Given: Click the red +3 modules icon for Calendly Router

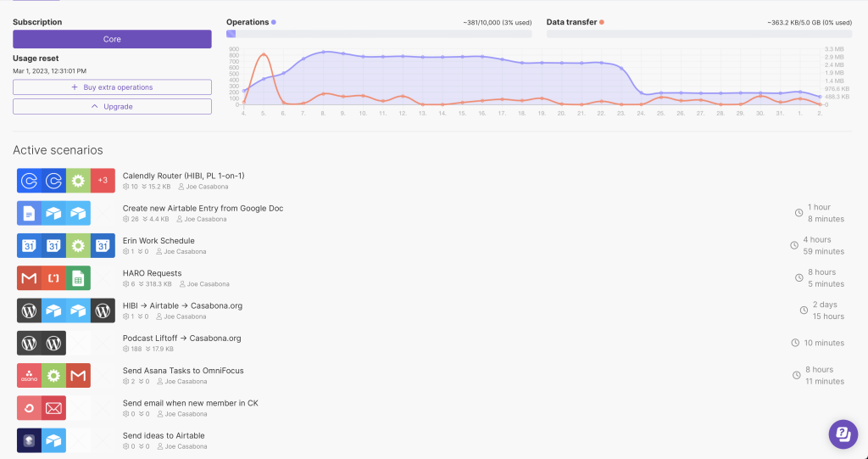Looking at the screenshot, I should [103, 181].
